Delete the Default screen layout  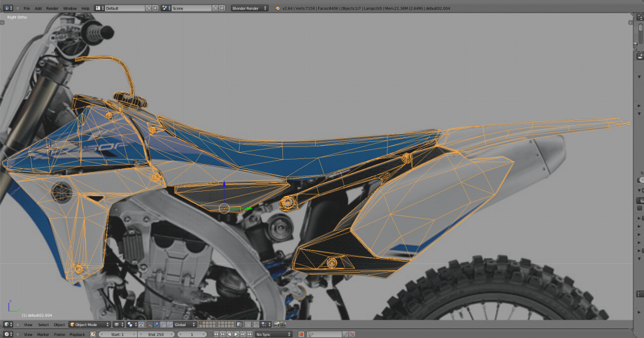[x=155, y=8]
